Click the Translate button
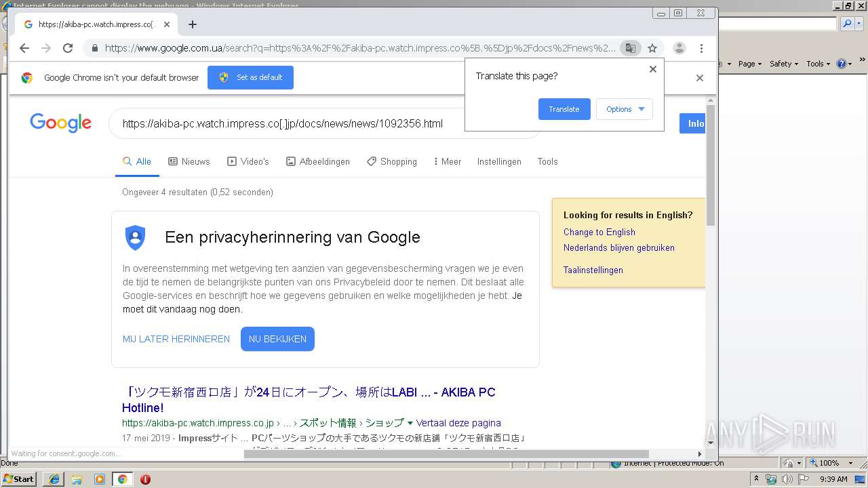This screenshot has height=488, width=868. pos(564,109)
